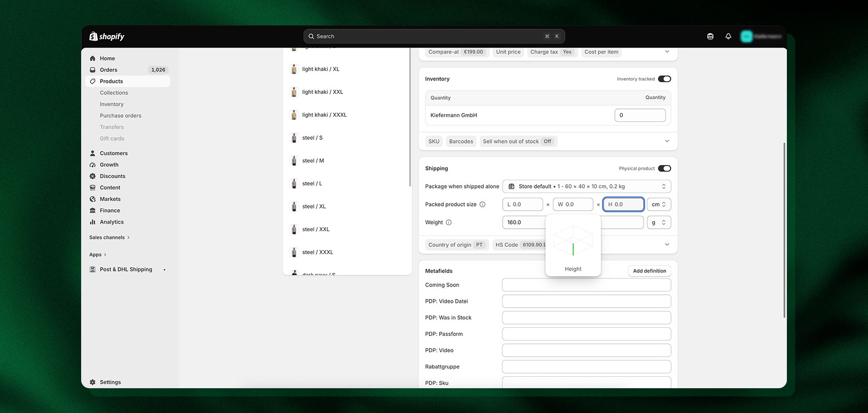
Task: Focus the Search bar
Action: click(434, 36)
